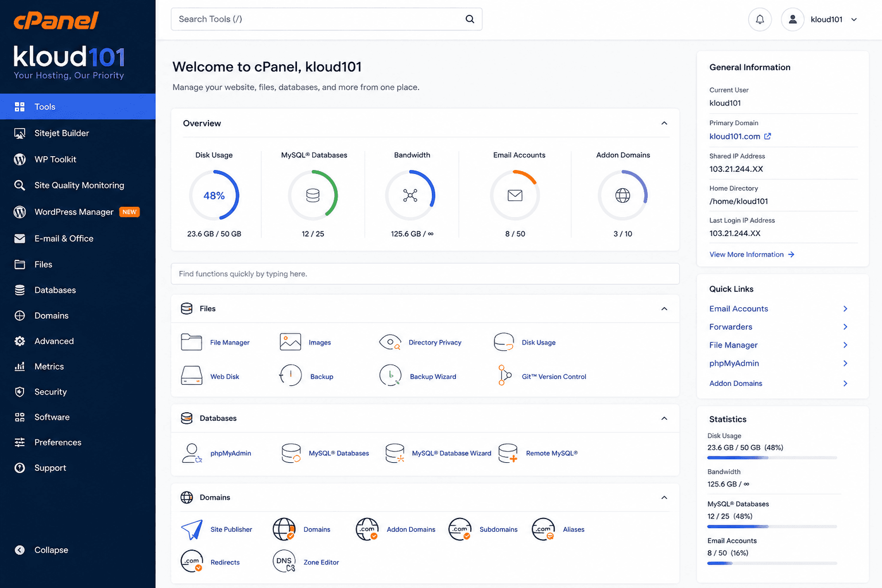Collapse the Databases section chevron
Viewport: 882px width, 588px height.
664,419
